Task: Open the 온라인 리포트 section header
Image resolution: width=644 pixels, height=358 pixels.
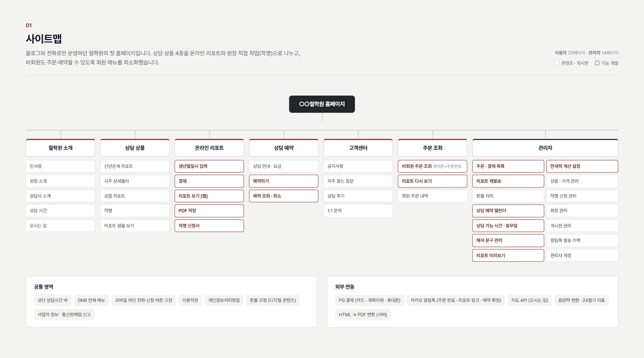Action: coord(209,148)
